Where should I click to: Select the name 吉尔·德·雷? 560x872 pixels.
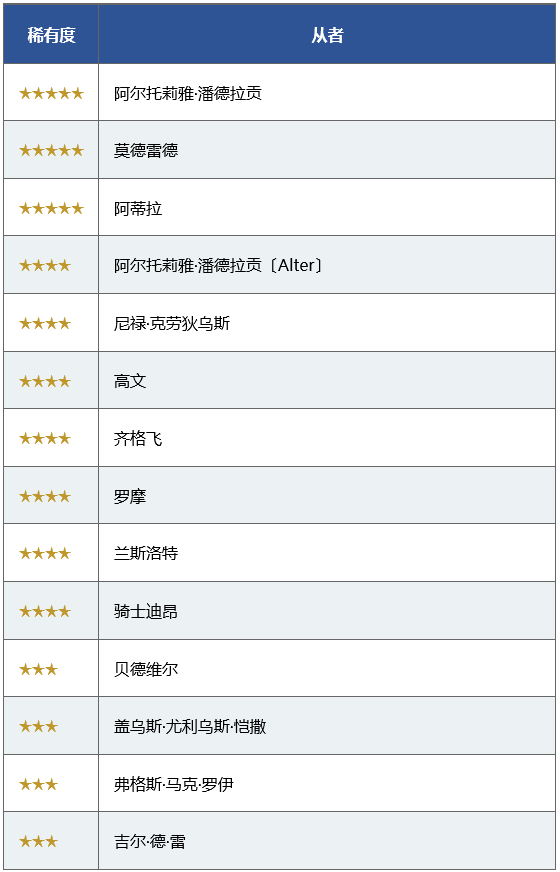[x=150, y=841]
